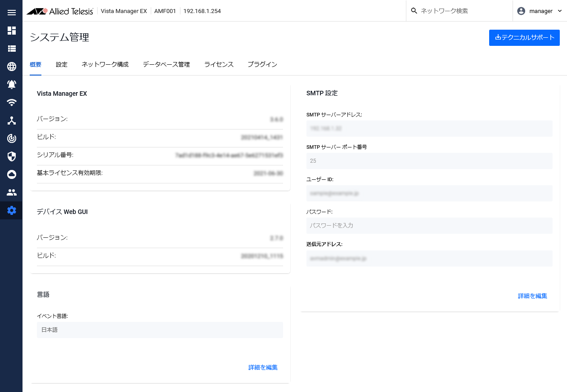The image size is (567, 392).
Task: Click the ビルド label in デバイス Web GUI card
Action: click(46, 255)
